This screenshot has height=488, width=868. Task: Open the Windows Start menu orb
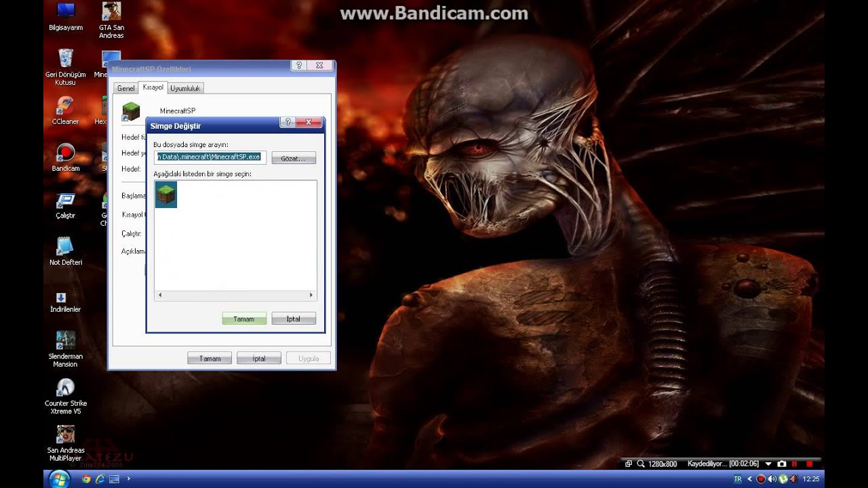point(59,479)
